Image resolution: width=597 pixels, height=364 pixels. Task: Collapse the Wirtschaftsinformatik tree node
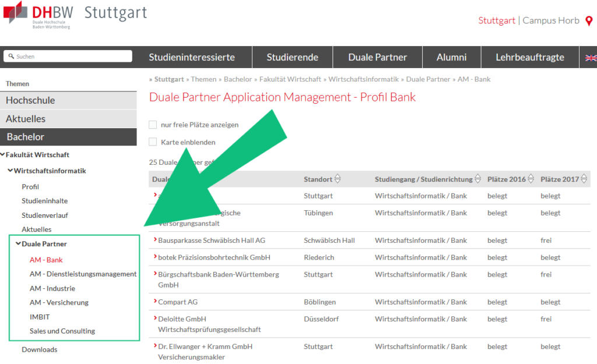coord(10,171)
